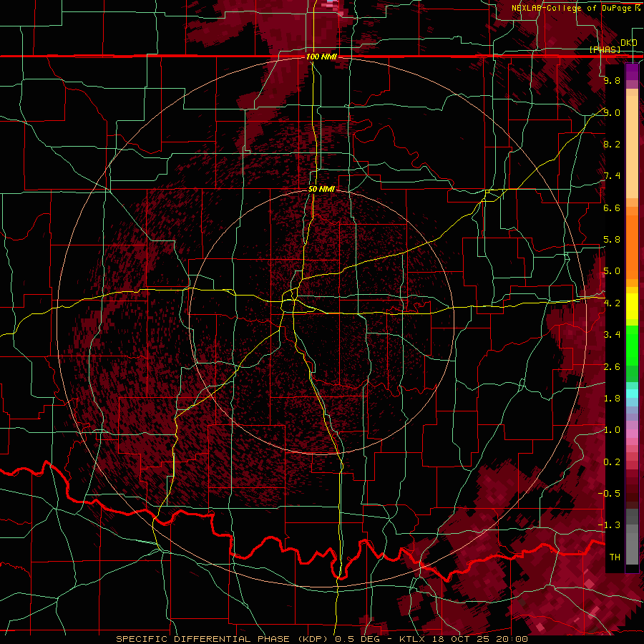Screen dimensions: 644x644
Task: Click the 100 NMI range ring label
Action: click(x=321, y=57)
